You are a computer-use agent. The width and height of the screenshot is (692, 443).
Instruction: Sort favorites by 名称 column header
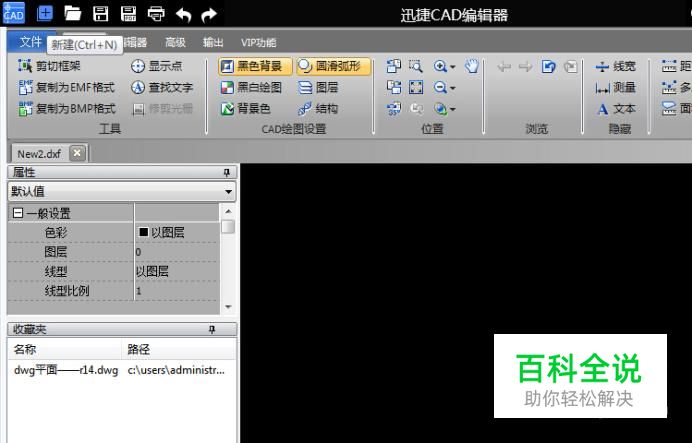[64, 349]
